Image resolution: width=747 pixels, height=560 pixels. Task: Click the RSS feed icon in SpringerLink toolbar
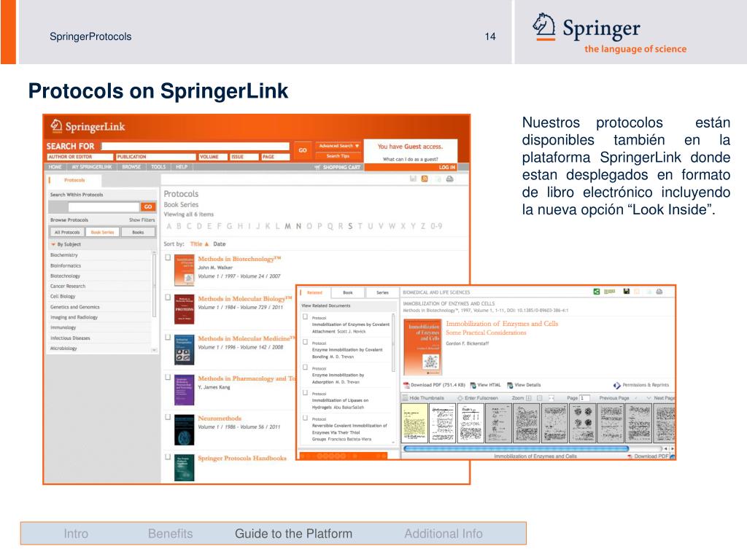(425, 179)
